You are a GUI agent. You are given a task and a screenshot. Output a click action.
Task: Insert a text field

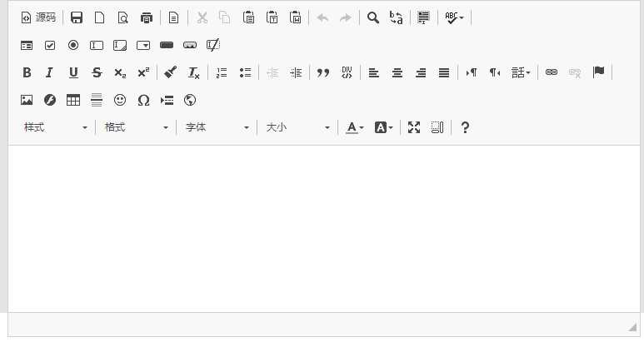pos(97,45)
